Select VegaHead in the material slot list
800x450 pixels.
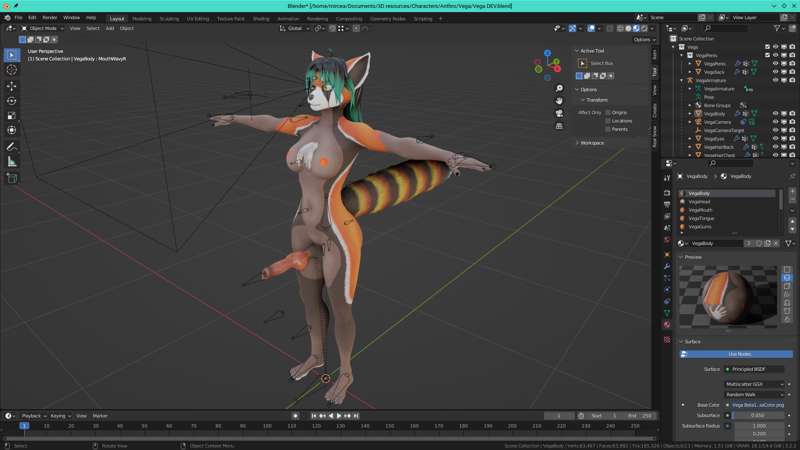pos(699,201)
